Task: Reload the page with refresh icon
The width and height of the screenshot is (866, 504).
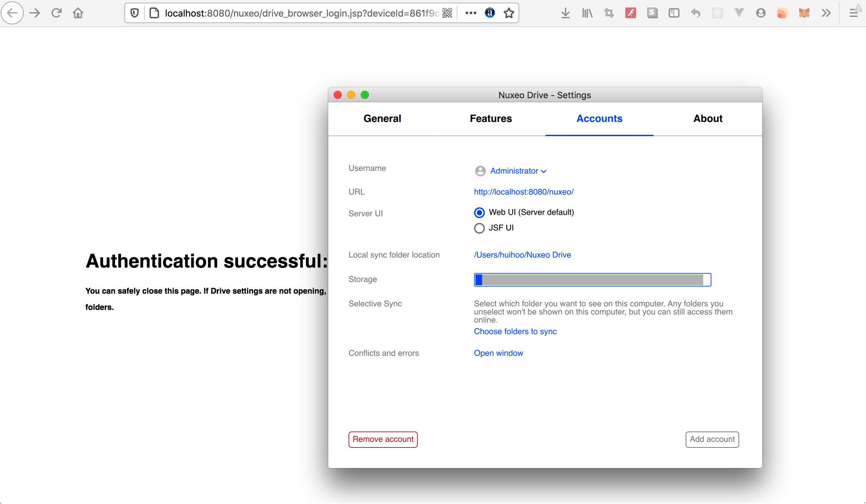Action: [56, 13]
